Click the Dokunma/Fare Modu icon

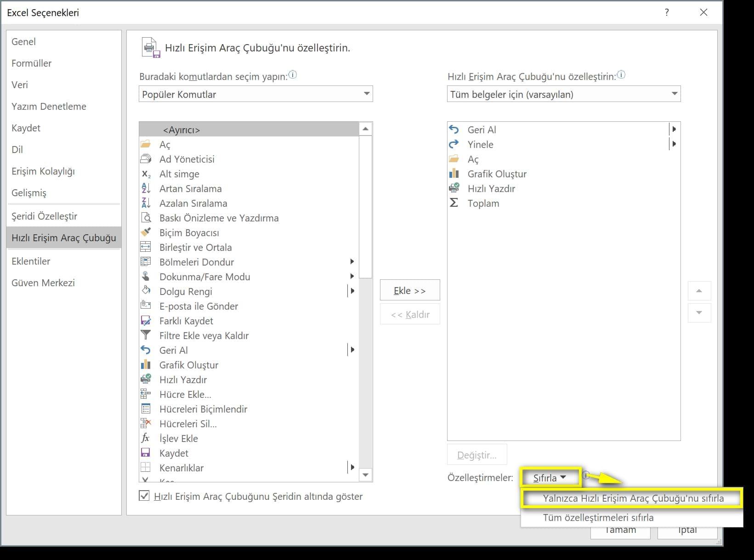pyautogui.click(x=146, y=277)
